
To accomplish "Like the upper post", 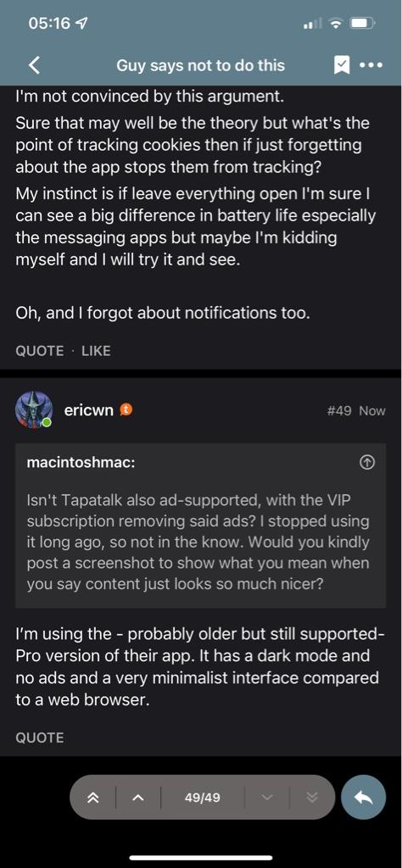I will tap(96, 351).
